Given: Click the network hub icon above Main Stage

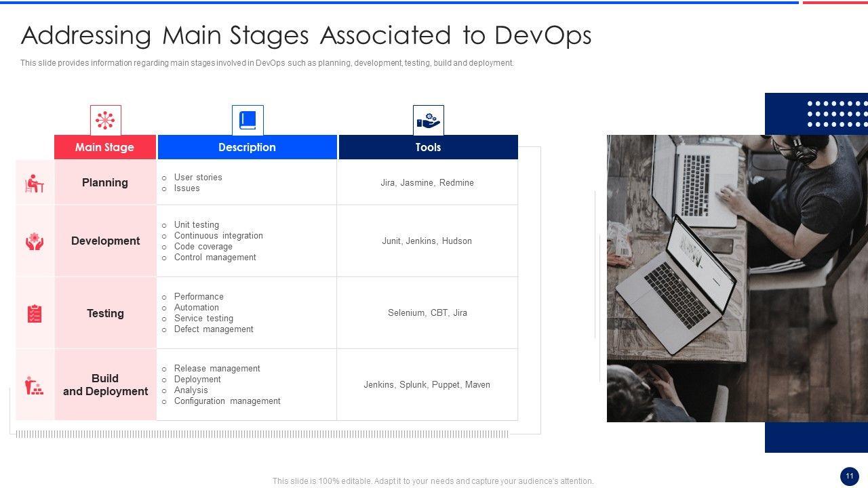Looking at the screenshot, I should pyautogui.click(x=105, y=121).
